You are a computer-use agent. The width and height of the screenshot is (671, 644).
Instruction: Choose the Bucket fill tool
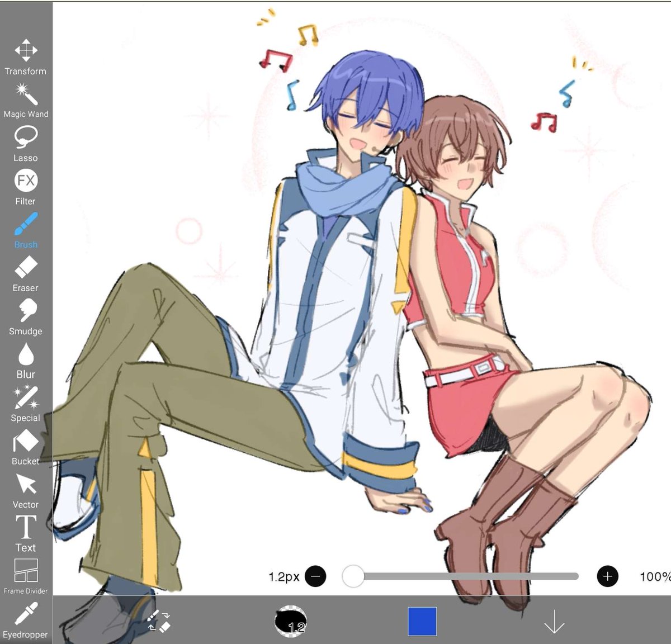[x=26, y=447]
